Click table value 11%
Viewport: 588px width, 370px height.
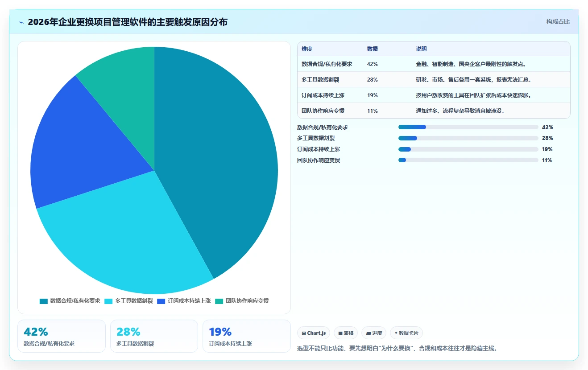tap(373, 111)
